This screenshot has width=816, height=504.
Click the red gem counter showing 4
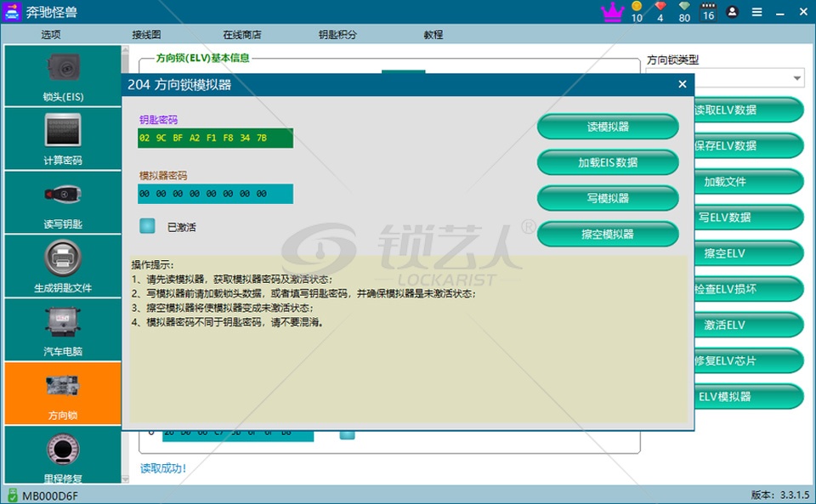click(x=660, y=12)
